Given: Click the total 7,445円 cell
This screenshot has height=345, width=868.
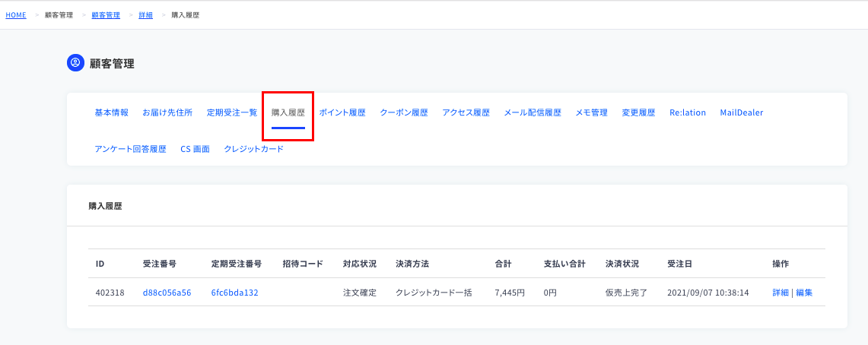Looking at the screenshot, I should pos(510,293).
